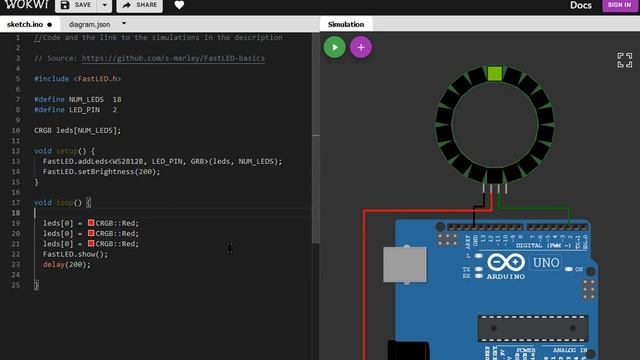
Task: Open the Wokwi logo home link
Action: click(27, 5)
